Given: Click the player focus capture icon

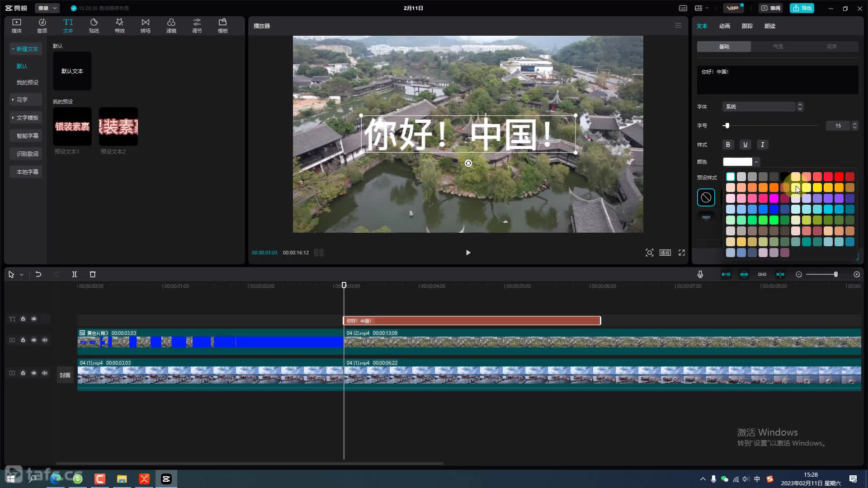Looking at the screenshot, I should [650, 253].
